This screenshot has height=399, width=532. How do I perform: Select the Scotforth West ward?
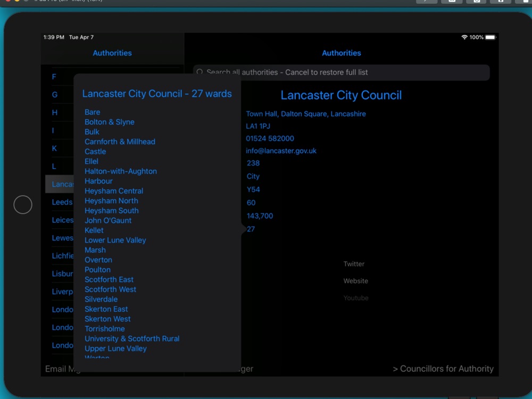tap(110, 289)
